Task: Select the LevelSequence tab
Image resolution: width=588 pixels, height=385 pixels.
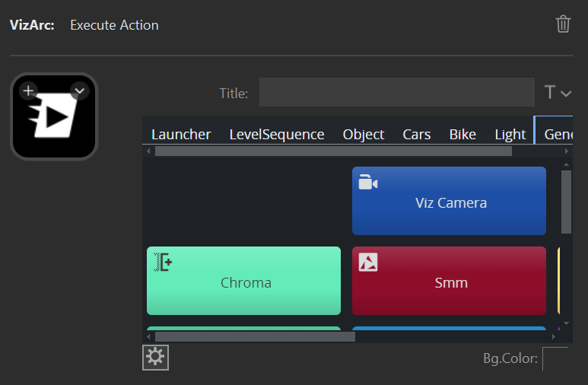Action: (277, 135)
